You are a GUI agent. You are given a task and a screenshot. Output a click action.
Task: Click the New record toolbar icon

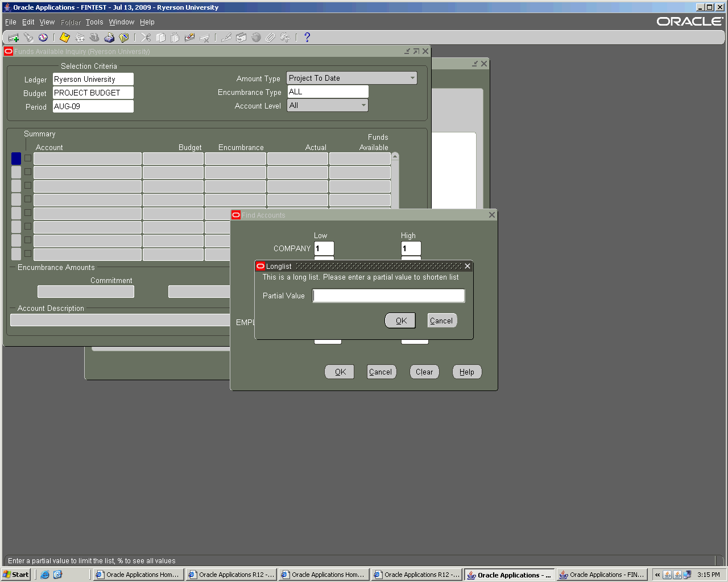click(x=14, y=38)
